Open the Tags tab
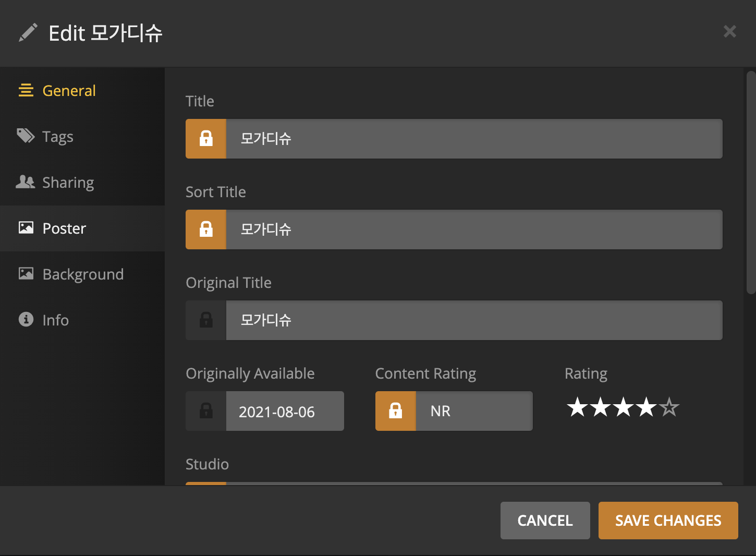This screenshot has height=556, width=756. (58, 137)
